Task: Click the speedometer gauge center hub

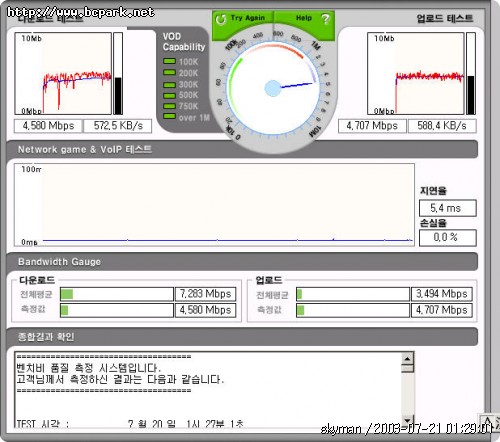Action: [273, 88]
